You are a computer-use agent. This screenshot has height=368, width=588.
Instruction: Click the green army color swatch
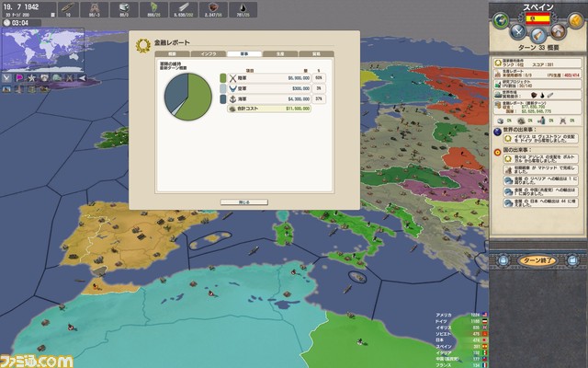(222, 78)
